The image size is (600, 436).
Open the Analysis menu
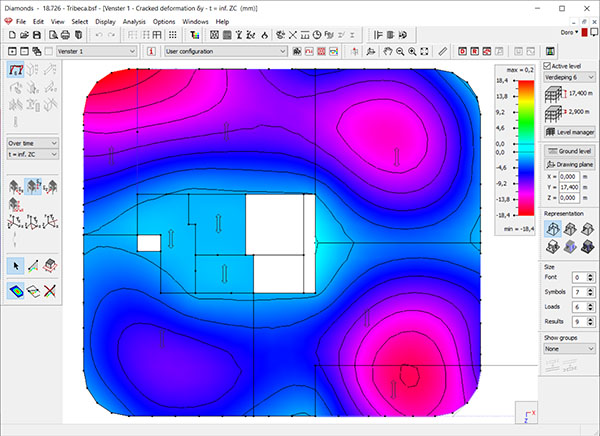(134, 22)
